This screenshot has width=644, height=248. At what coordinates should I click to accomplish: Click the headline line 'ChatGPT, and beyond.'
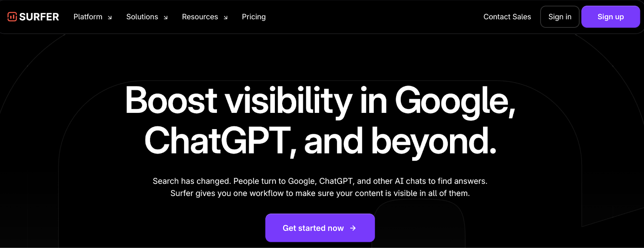[x=320, y=141]
